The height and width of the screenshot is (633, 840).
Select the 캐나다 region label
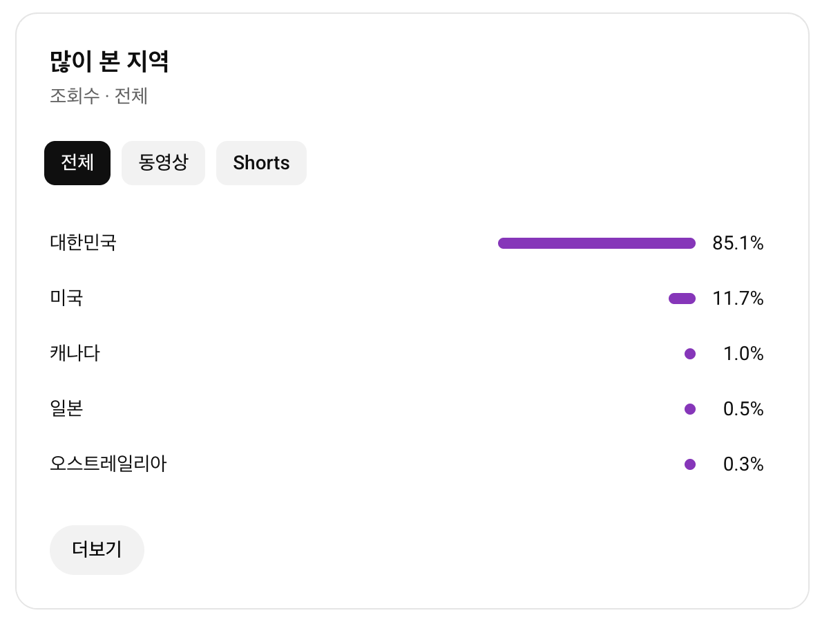(x=75, y=354)
